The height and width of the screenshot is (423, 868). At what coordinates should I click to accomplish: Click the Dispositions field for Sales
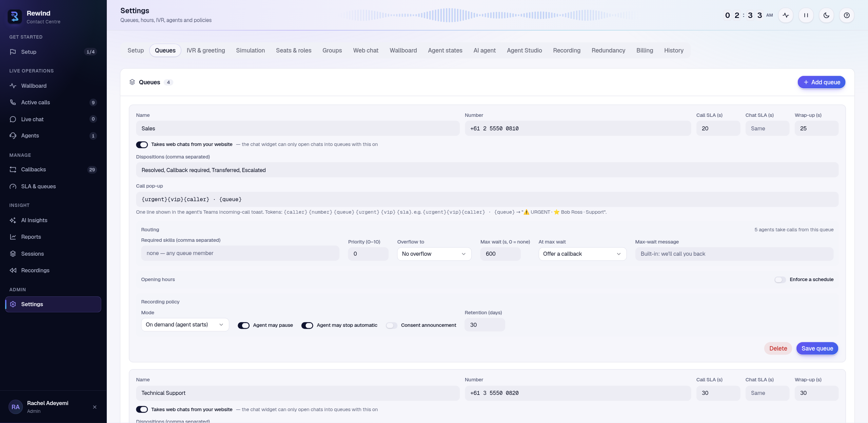click(x=487, y=170)
